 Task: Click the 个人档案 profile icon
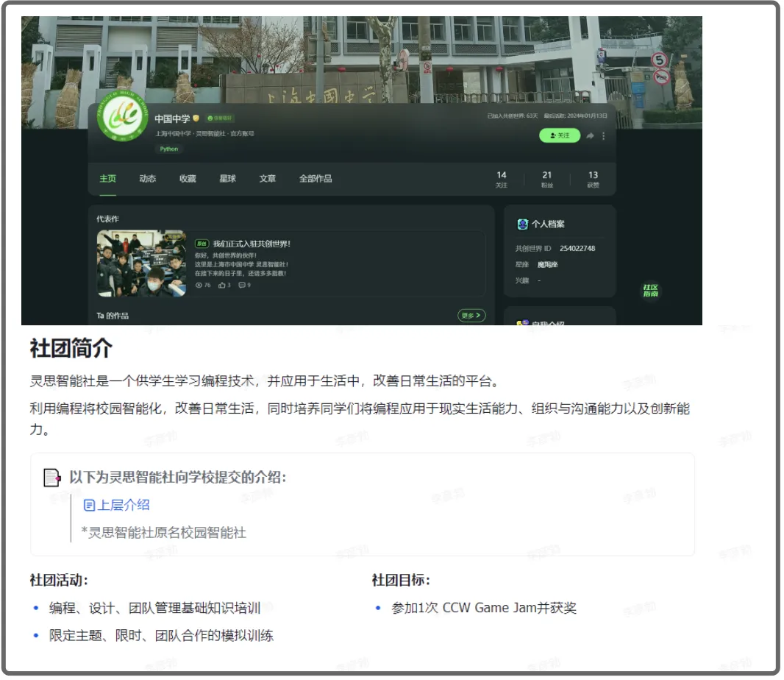522,224
